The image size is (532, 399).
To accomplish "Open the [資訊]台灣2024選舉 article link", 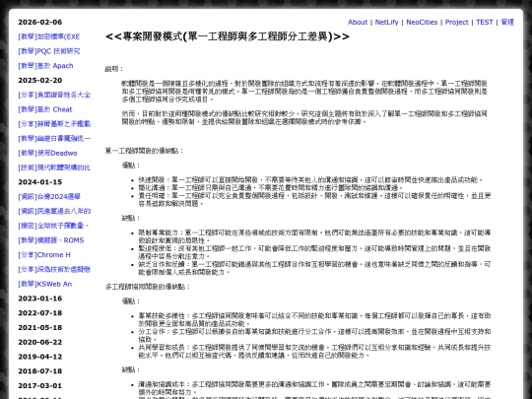I will pos(49,197).
